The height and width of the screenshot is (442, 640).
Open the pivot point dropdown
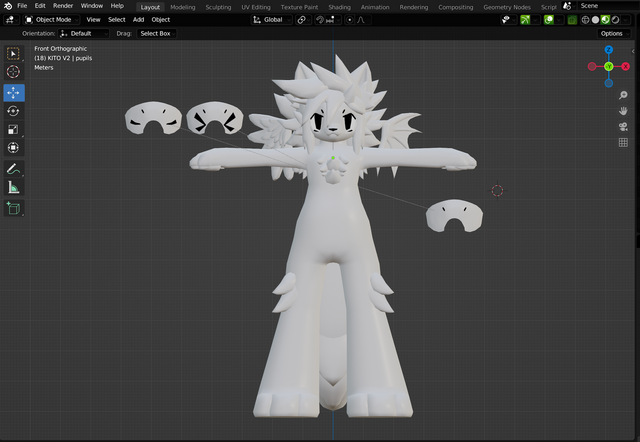tap(303, 20)
